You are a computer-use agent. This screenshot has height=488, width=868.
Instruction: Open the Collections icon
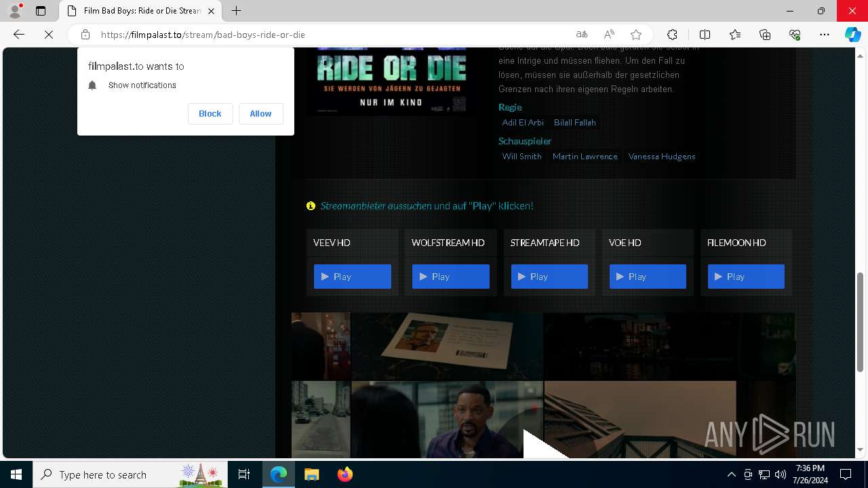tap(765, 35)
